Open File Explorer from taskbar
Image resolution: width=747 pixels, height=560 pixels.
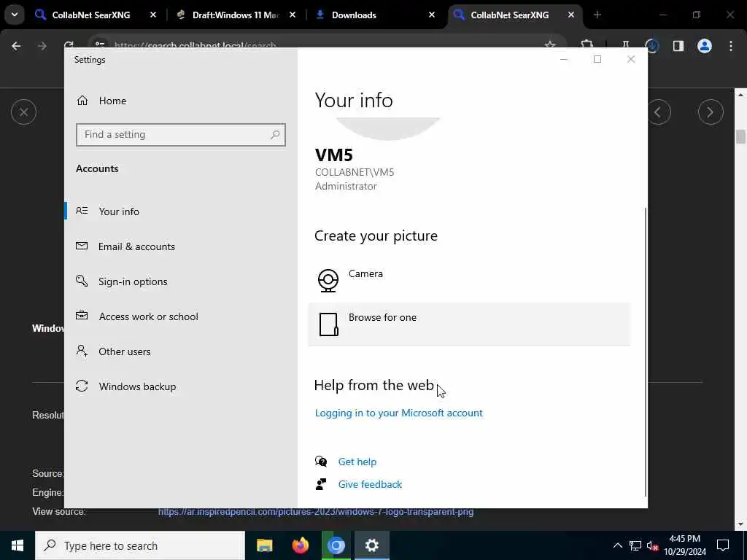(x=264, y=545)
